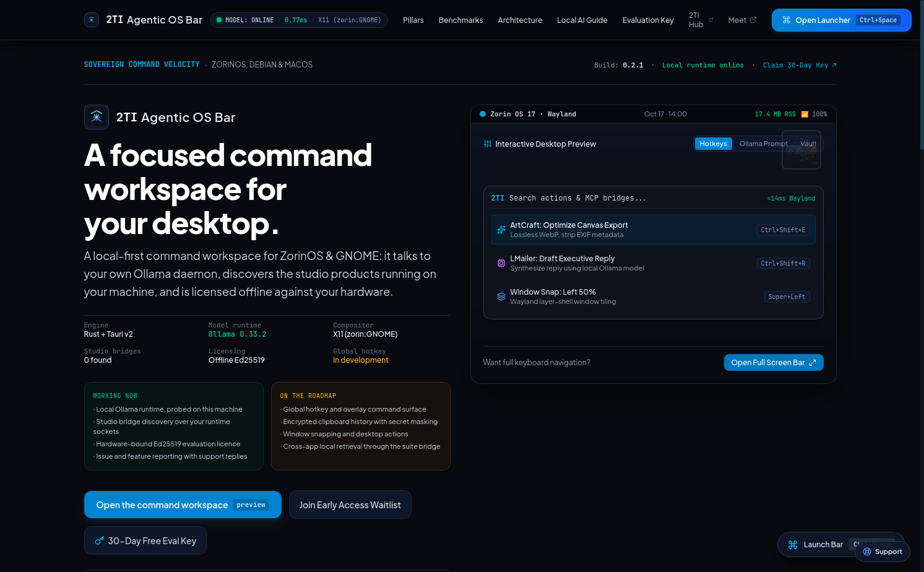Follow the Claim 30-Day Key link
Viewport: 924px width, 572px height.
click(800, 65)
